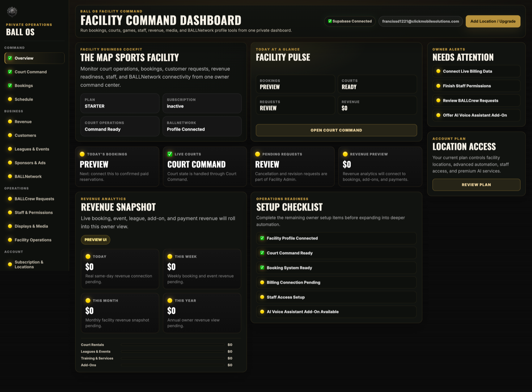Click the yellow status dot on Revenue Preview card
532x392 pixels.
pyautogui.click(x=345, y=154)
